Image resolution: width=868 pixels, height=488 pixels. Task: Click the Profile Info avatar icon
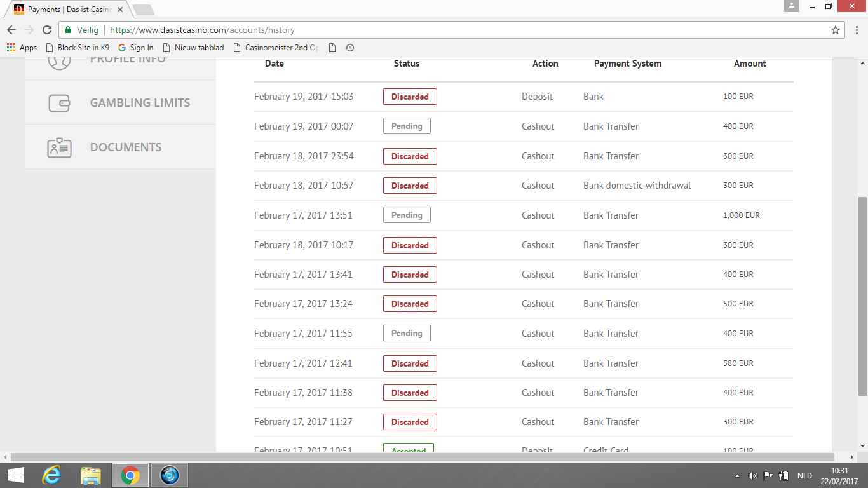click(x=59, y=64)
